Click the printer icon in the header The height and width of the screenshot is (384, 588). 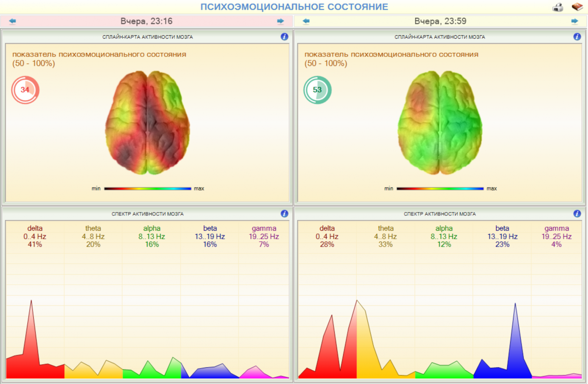(x=558, y=7)
